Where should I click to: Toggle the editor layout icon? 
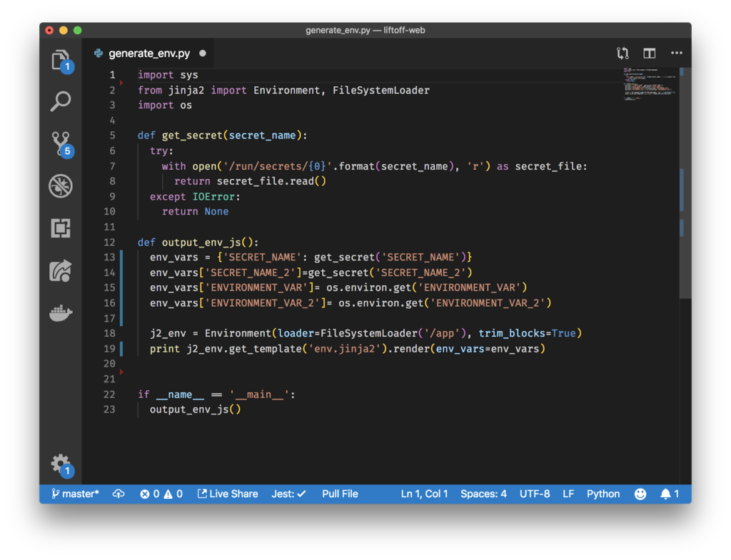click(x=649, y=53)
